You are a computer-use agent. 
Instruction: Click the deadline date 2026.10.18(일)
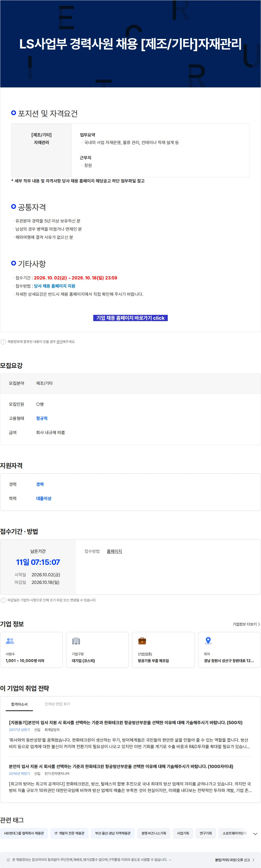coord(45,582)
